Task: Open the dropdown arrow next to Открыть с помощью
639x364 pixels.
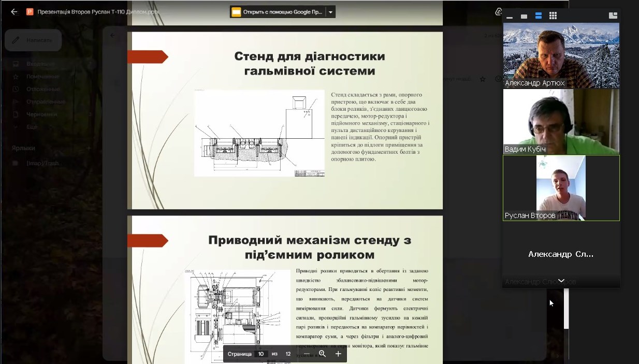Action: pos(330,12)
